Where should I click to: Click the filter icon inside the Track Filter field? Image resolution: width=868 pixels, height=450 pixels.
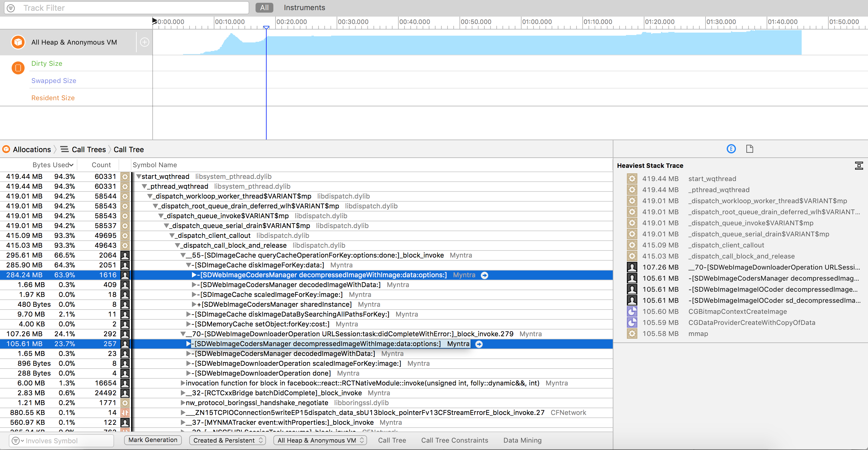coord(10,8)
